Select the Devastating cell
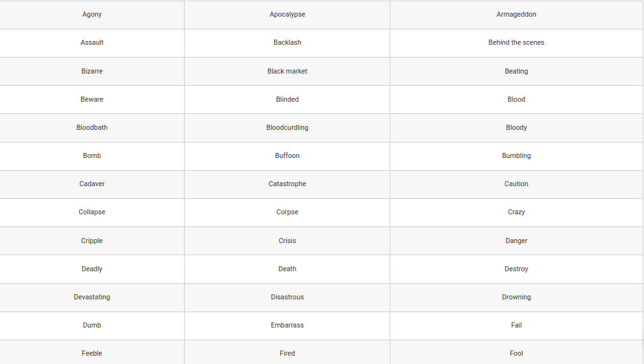This screenshot has width=644, height=364. [92, 297]
